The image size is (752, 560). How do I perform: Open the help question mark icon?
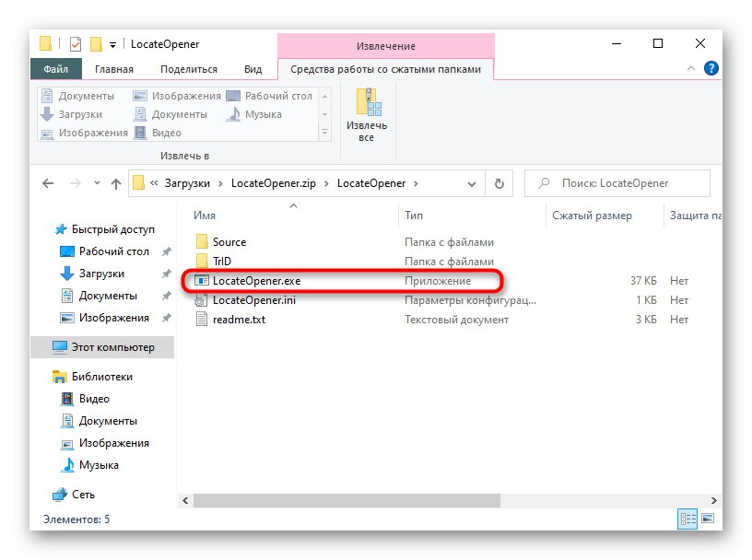tap(711, 68)
